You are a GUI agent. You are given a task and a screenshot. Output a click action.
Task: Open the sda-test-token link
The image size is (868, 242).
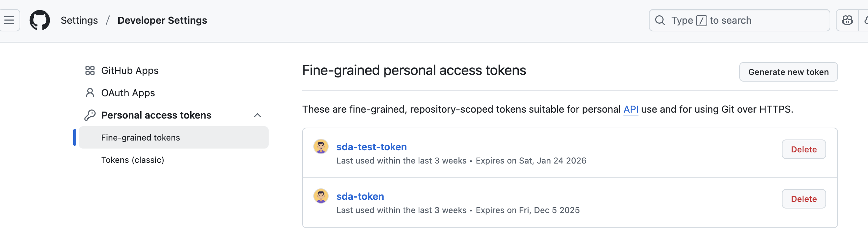click(372, 147)
